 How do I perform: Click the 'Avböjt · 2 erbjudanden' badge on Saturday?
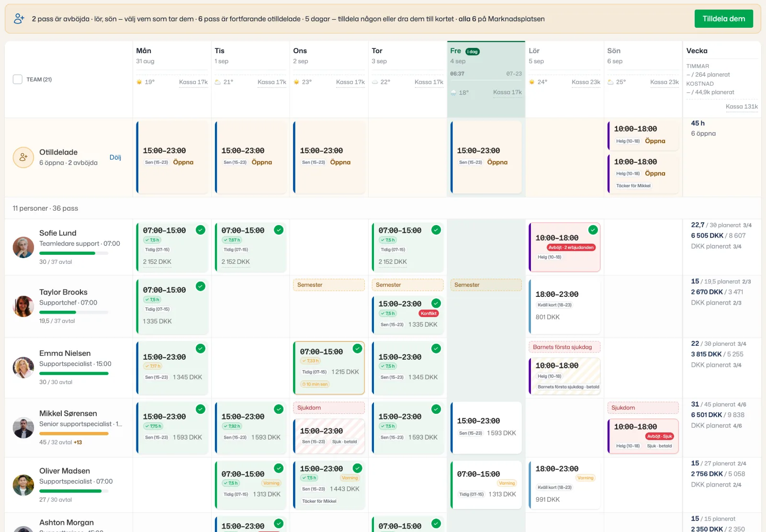tap(571, 248)
